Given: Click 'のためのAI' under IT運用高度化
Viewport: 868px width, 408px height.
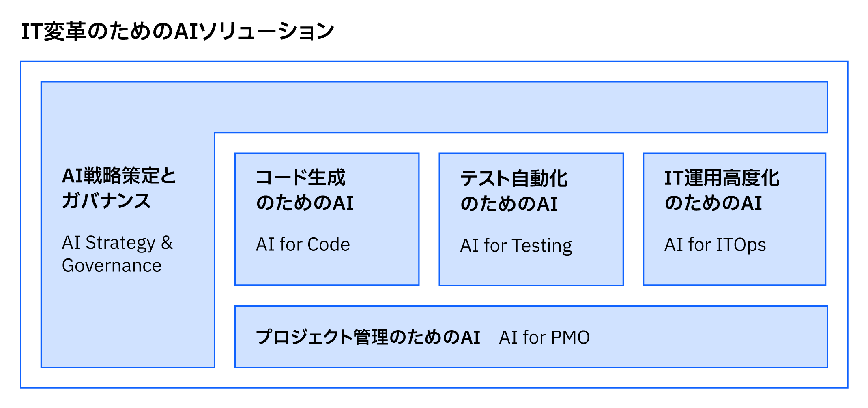Looking at the screenshot, I should [x=713, y=203].
